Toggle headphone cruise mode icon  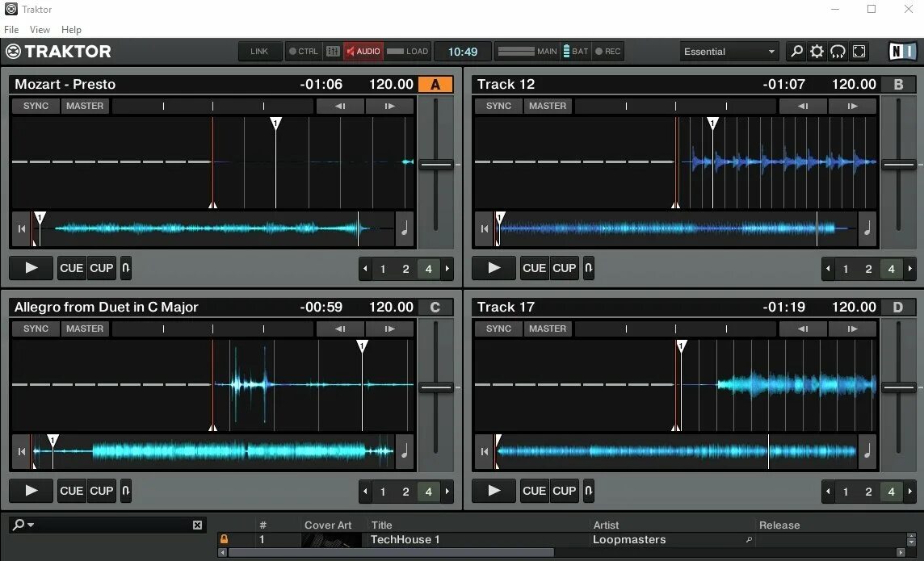[838, 52]
